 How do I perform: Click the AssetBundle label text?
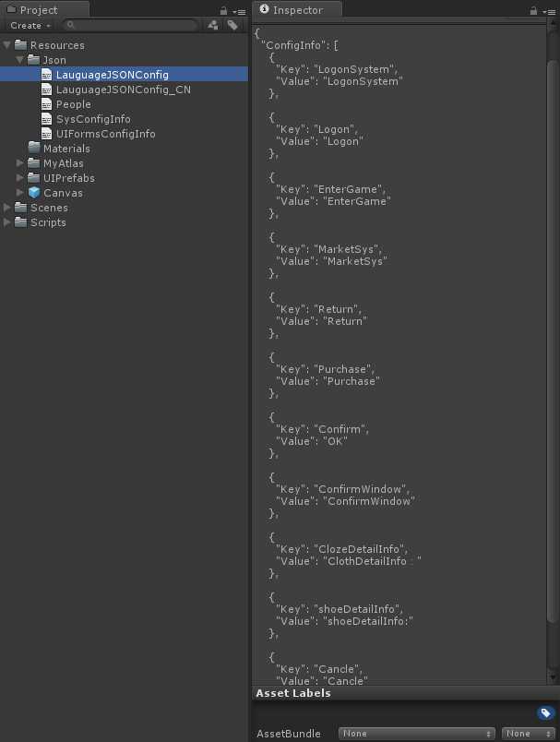point(289,734)
